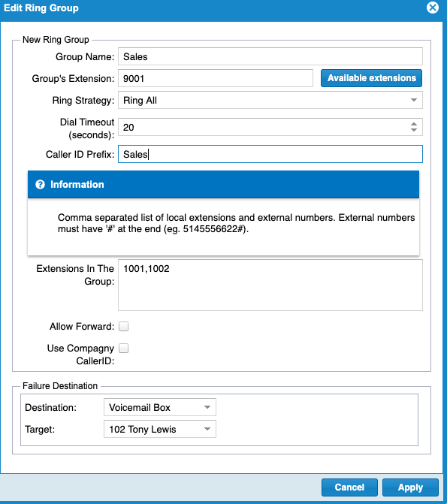Click the Extensions In The Group textarea
447x504 pixels.
pyautogui.click(x=270, y=285)
